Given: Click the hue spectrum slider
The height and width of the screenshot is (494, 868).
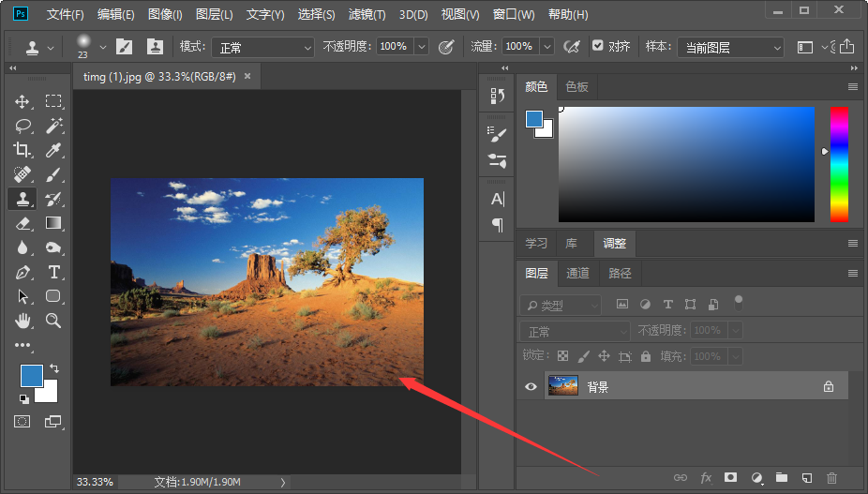Looking at the screenshot, I should click(839, 164).
